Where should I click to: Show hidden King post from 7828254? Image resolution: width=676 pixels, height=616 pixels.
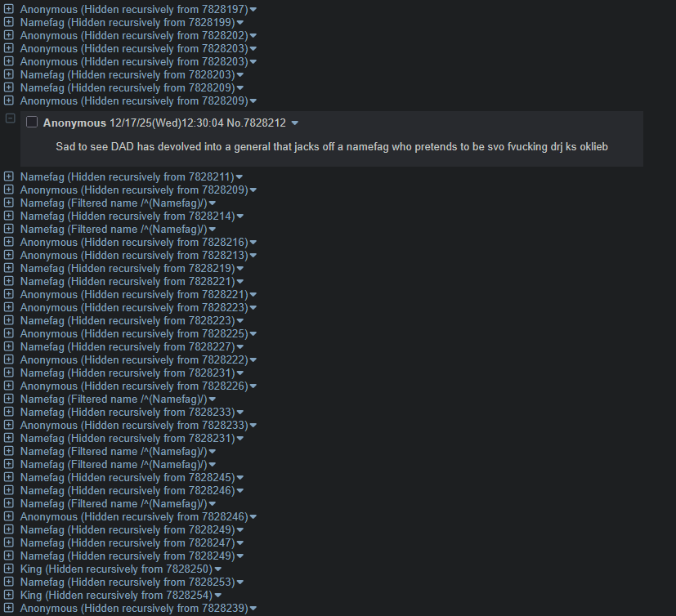(9, 595)
